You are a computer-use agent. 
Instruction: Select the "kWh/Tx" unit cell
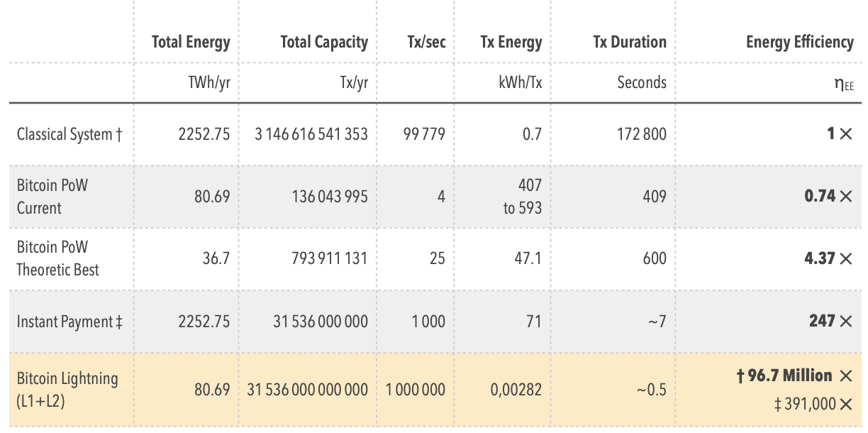pos(520,83)
